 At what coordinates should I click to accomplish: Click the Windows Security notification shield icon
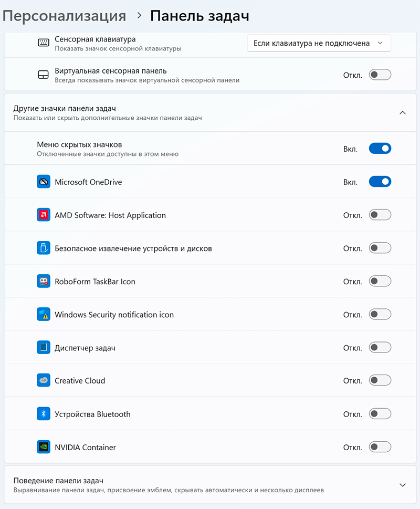coord(43,315)
